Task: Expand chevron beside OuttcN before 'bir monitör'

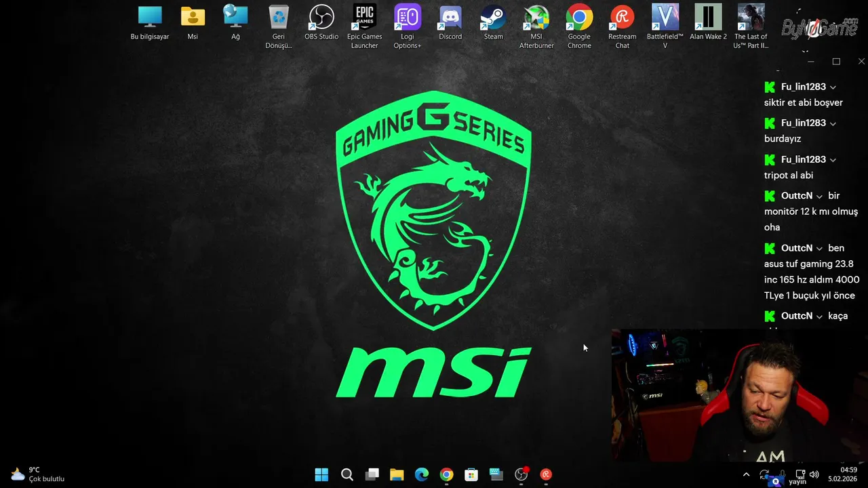Action: click(x=819, y=197)
